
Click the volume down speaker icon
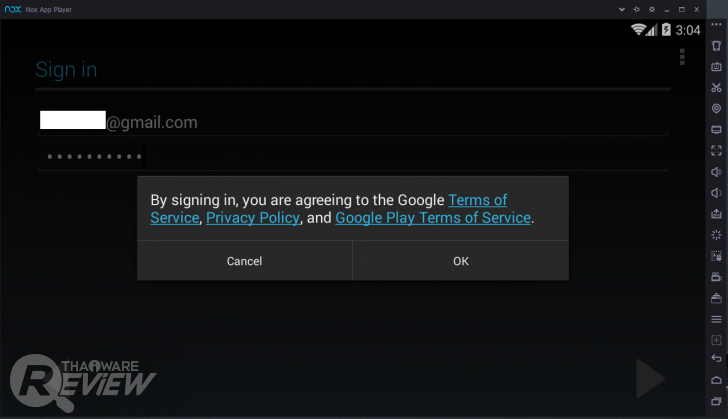pyautogui.click(x=716, y=192)
